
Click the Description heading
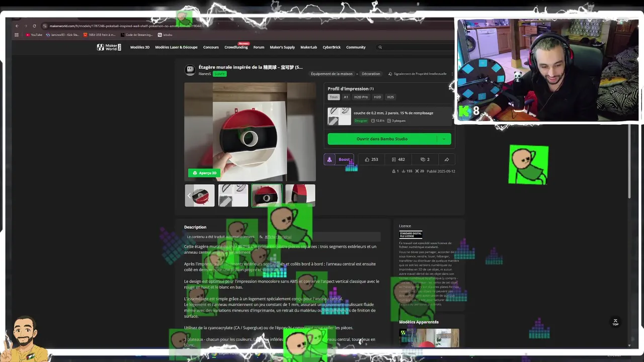click(x=195, y=227)
